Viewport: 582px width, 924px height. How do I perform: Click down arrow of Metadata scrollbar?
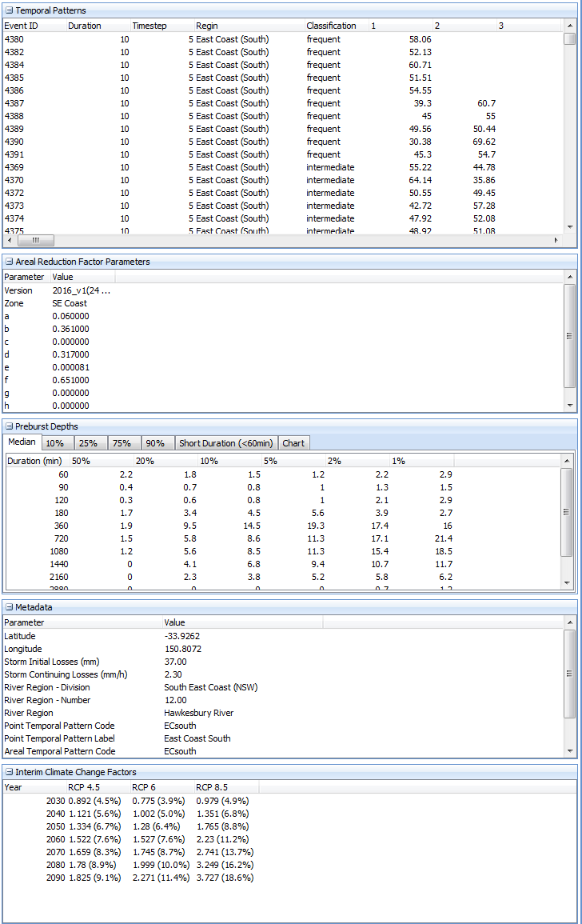(x=569, y=751)
